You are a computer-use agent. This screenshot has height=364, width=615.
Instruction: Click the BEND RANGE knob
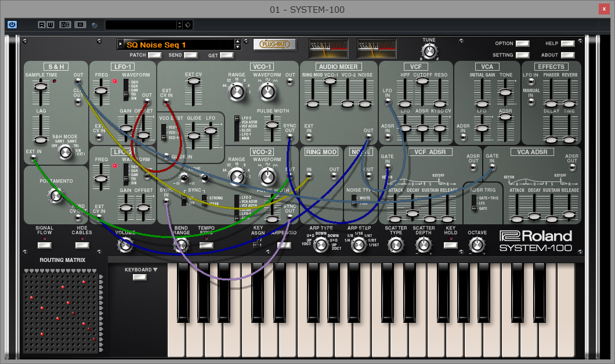181,245
